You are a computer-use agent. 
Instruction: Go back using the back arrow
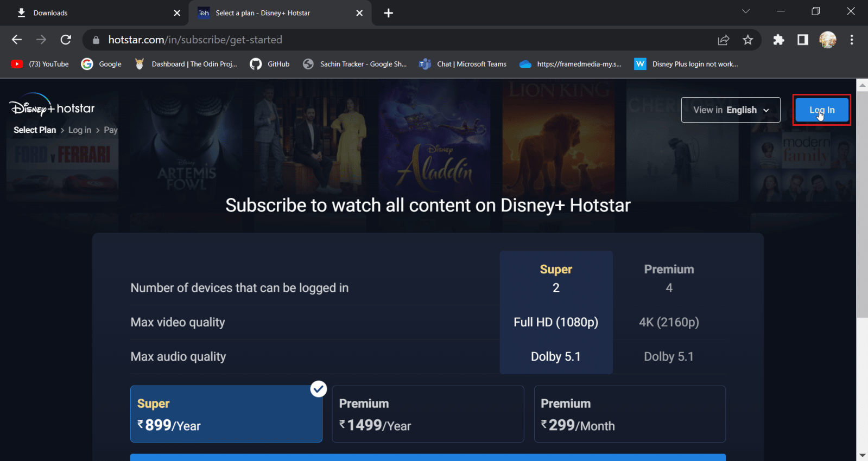[x=17, y=40]
